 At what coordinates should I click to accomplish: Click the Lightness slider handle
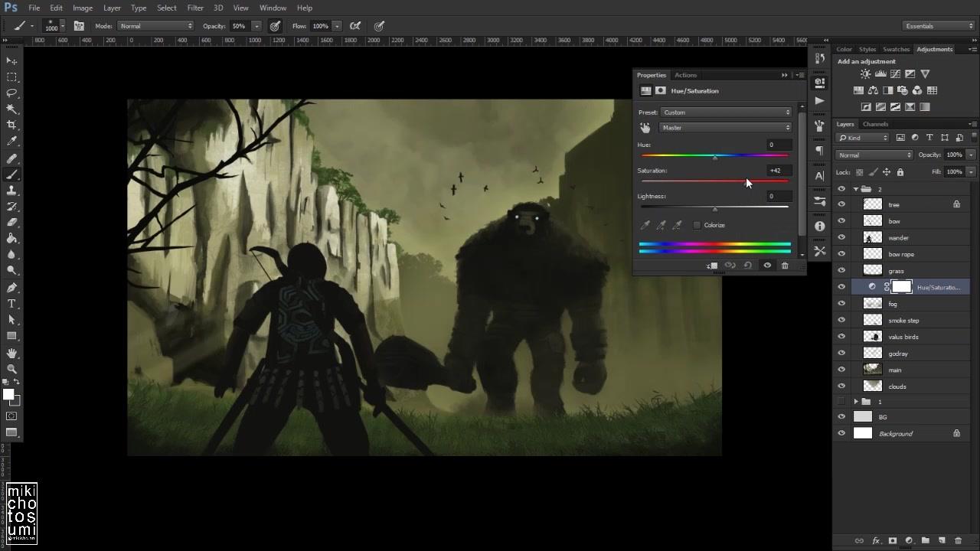click(x=715, y=209)
